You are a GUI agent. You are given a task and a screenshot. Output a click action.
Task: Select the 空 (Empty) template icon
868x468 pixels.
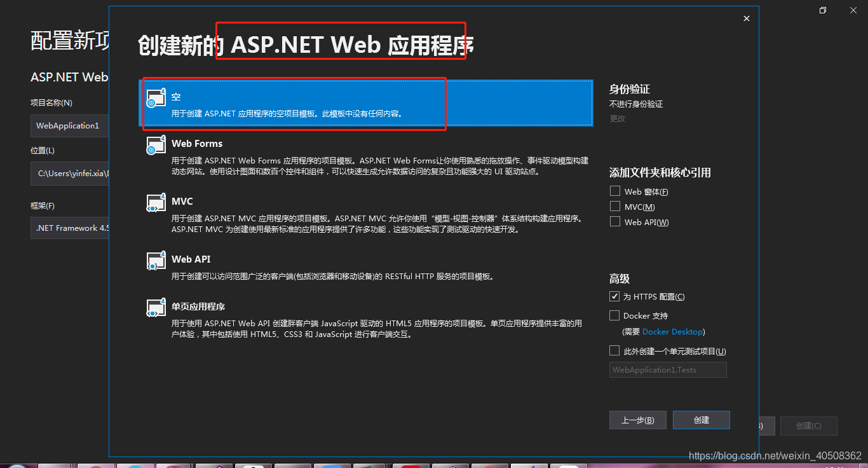[x=156, y=98]
